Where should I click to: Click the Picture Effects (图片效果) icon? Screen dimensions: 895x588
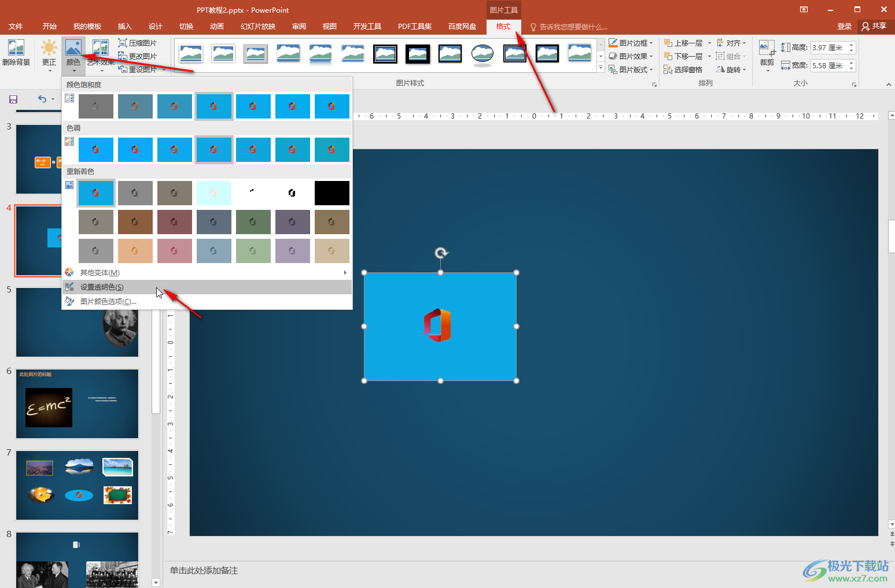613,56
